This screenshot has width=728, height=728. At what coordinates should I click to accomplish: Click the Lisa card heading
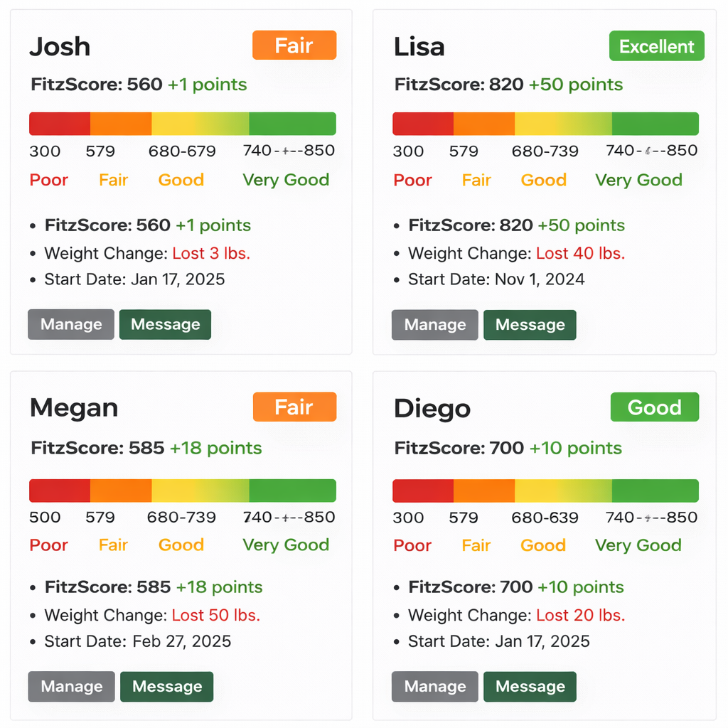[419, 47]
